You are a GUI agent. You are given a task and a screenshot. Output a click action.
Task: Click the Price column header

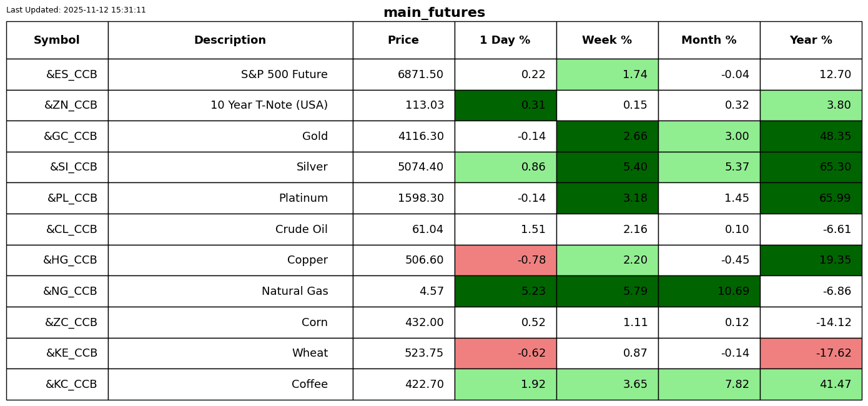[x=403, y=40]
